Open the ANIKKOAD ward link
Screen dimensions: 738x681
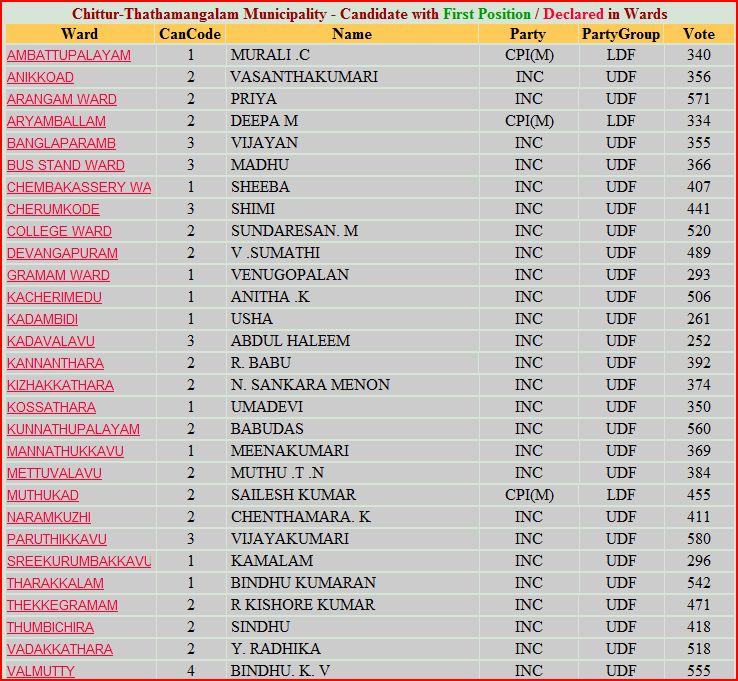coord(40,77)
